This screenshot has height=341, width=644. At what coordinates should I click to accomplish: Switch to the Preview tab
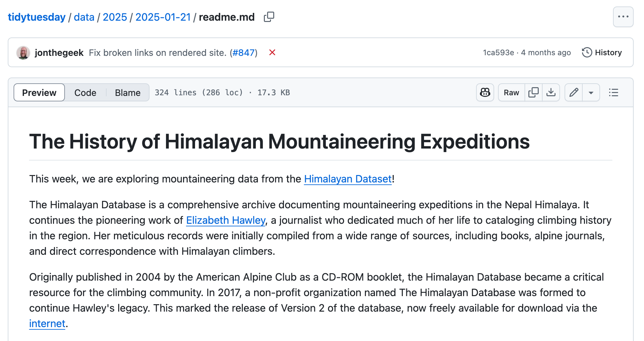pyautogui.click(x=39, y=93)
